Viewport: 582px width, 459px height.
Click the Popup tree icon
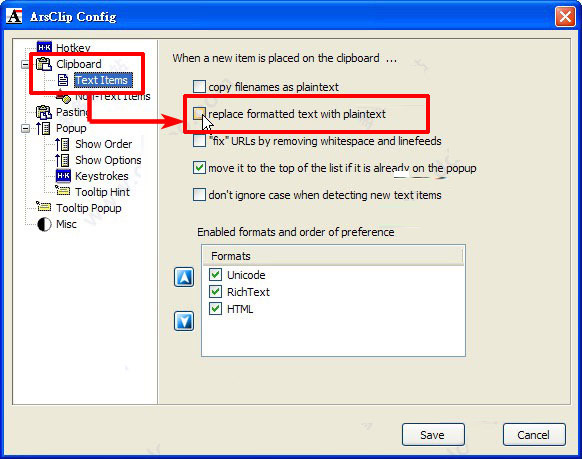click(43, 128)
